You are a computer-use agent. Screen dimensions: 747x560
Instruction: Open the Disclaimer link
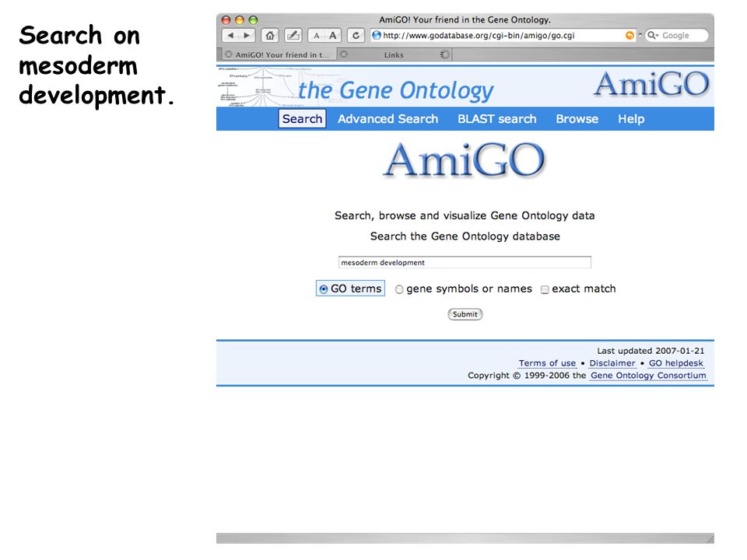(612, 363)
